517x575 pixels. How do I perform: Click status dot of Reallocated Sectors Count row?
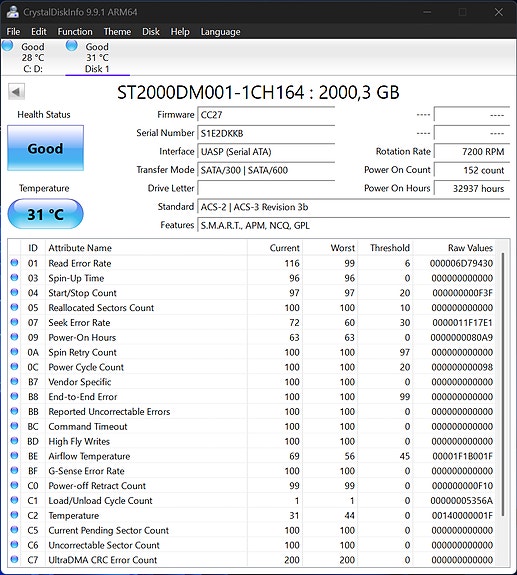coord(14,307)
